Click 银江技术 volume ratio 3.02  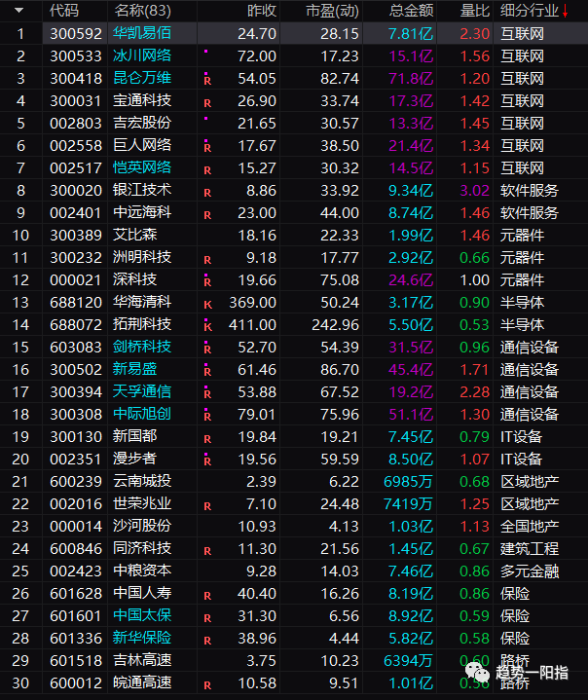[475, 191]
